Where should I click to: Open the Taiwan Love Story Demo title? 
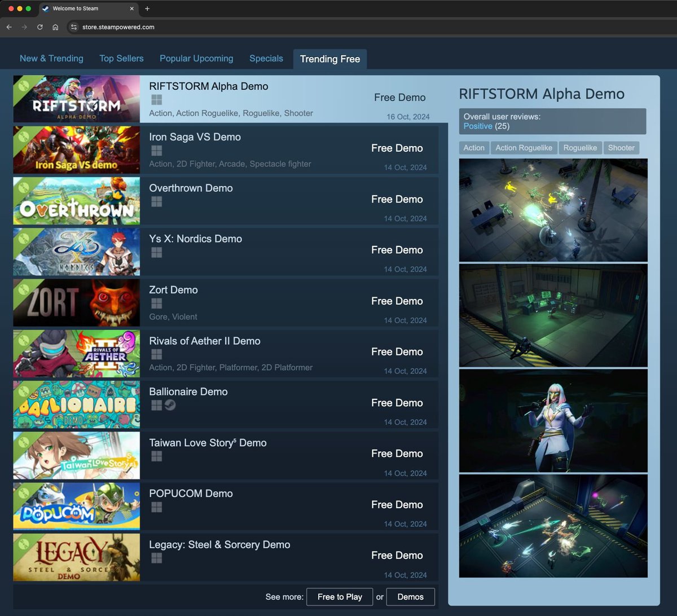pyautogui.click(x=208, y=443)
